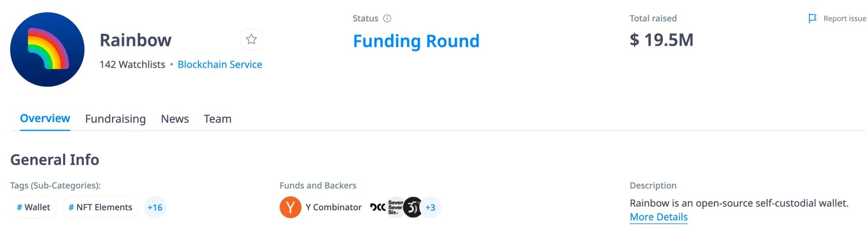Click the More Details link
This screenshot has width=868, height=232.
tap(659, 217)
